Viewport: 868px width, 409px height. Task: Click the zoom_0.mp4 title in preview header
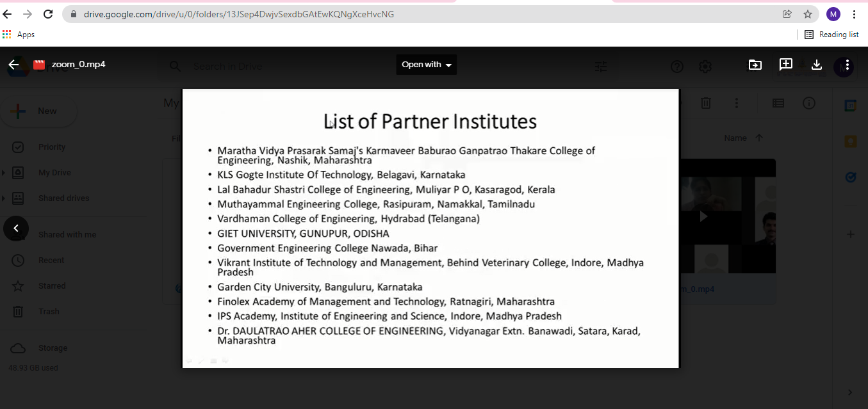tap(78, 65)
